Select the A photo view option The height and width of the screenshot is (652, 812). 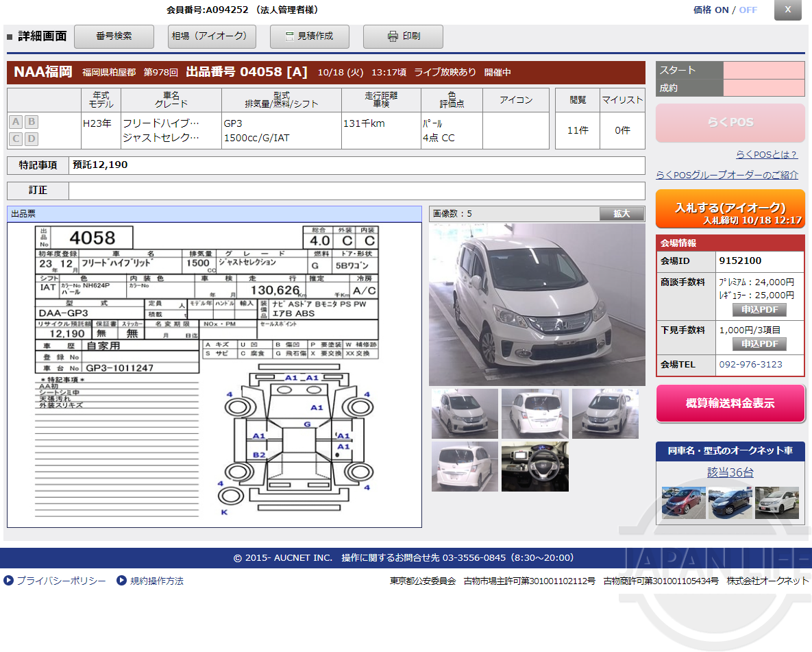pyautogui.click(x=15, y=121)
